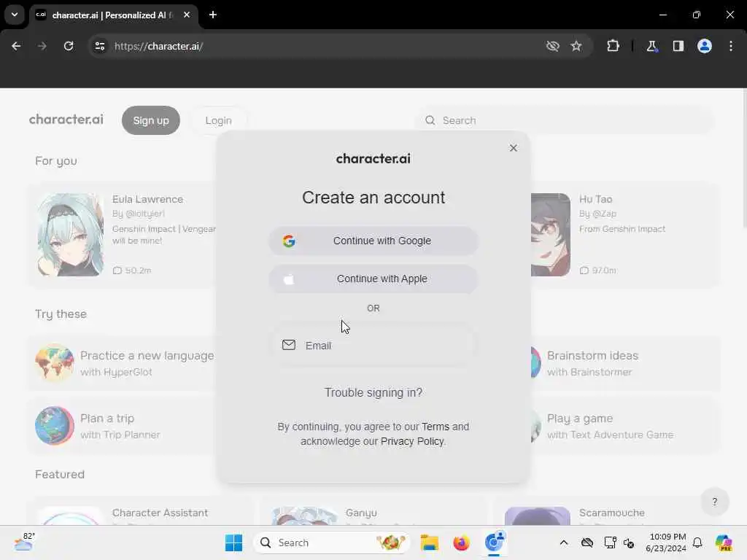This screenshot has width=747, height=560.
Task: Click the taskbar Search box
Action: tap(332, 542)
